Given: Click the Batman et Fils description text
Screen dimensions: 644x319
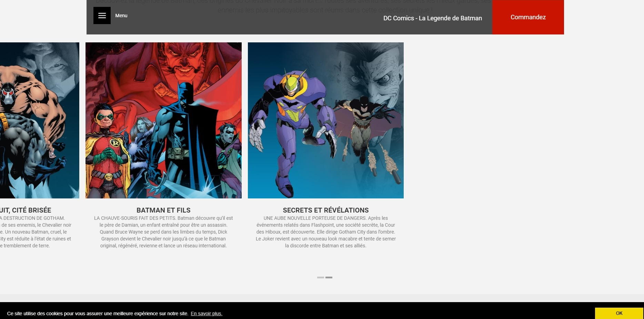Looking at the screenshot, I should pyautogui.click(x=163, y=232).
